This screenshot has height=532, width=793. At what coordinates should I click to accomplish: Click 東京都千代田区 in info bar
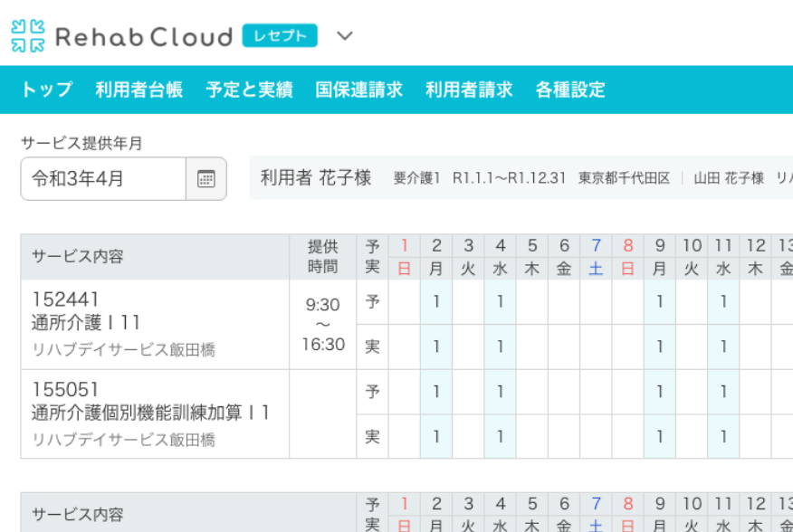point(624,178)
